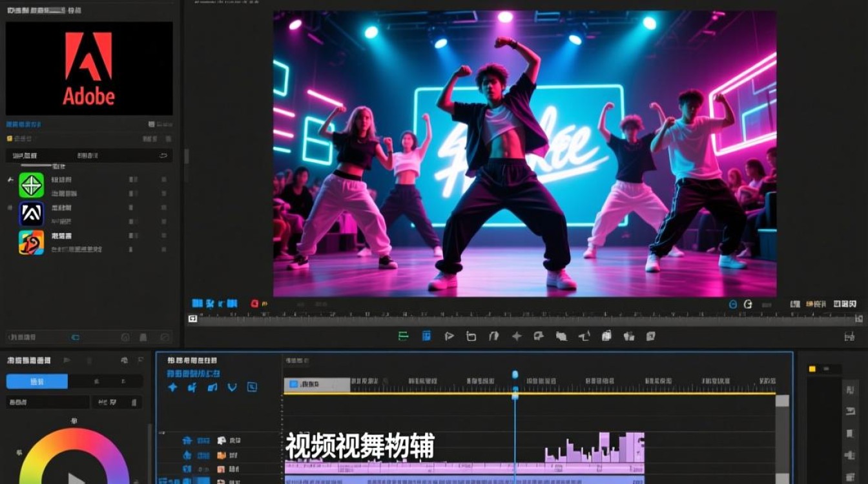Select the highlighted blue tab in color panel
868x484 pixels.
pyautogui.click(x=37, y=381)
